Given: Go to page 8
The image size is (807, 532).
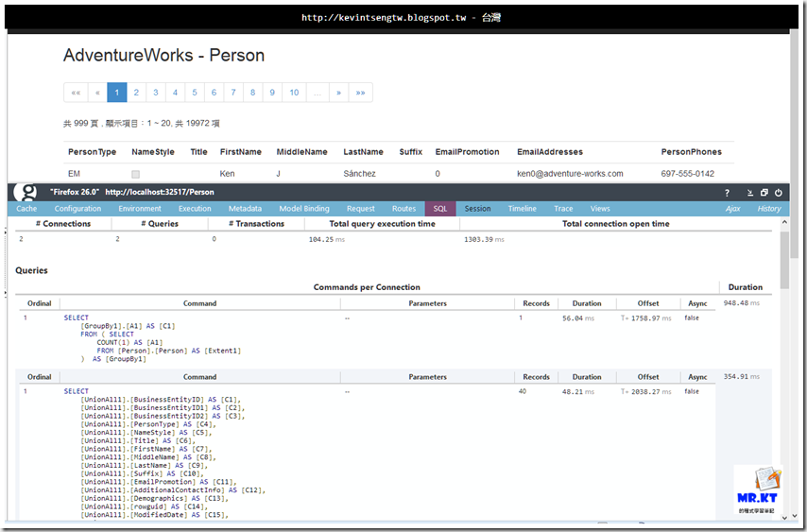Looking at the screenshot, I should point(252,93).
